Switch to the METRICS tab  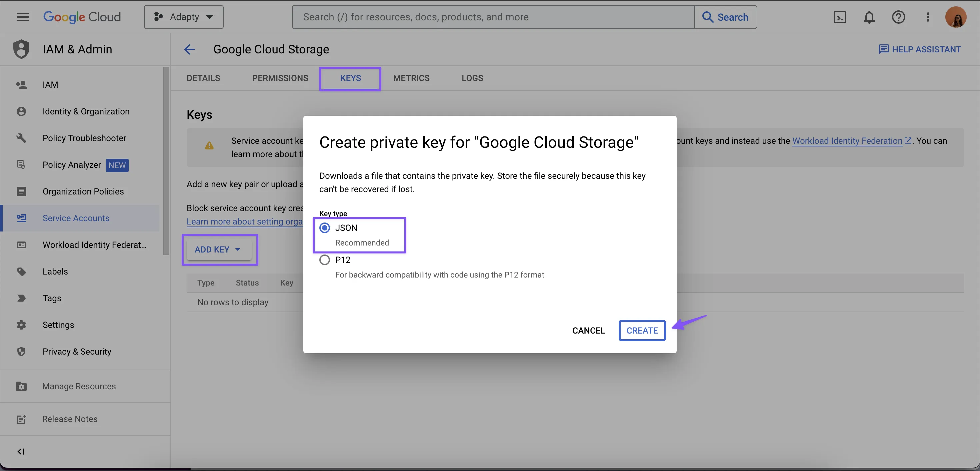(x=411, y=78)
